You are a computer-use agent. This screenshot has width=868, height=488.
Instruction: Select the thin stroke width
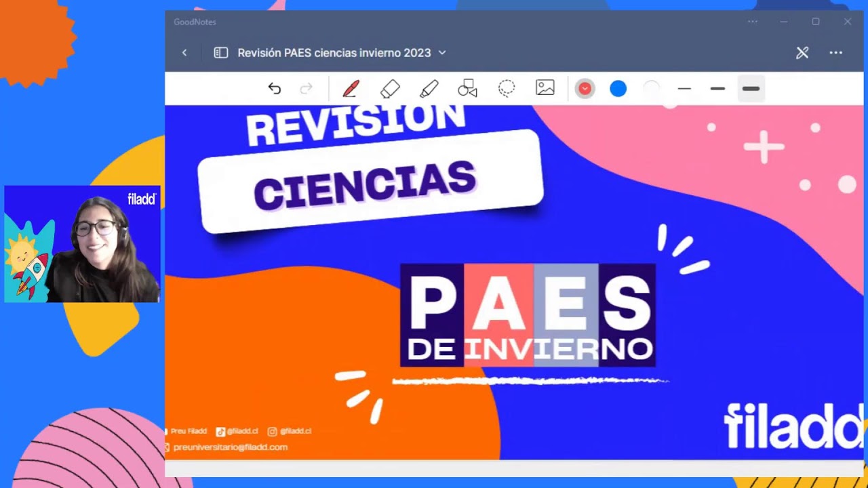coord(684,89)
